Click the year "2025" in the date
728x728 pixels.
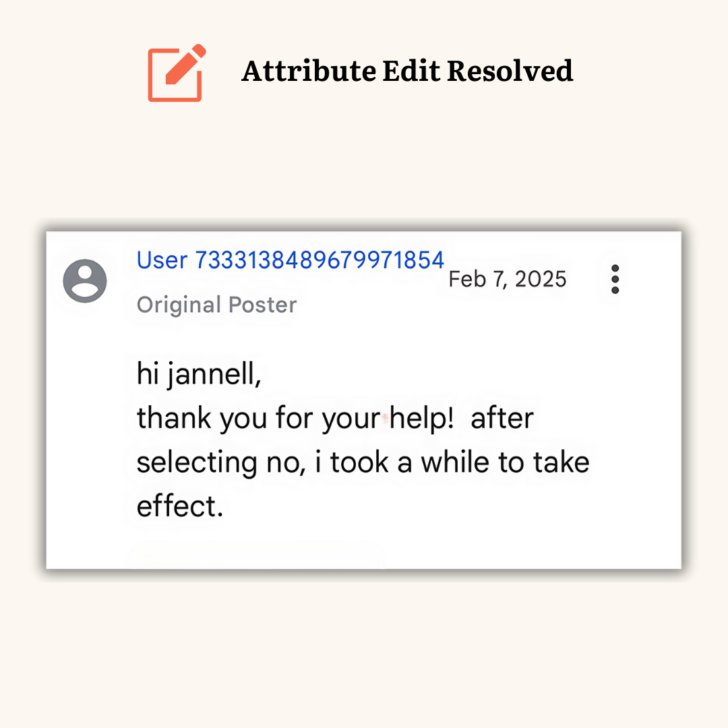[541, 280]
